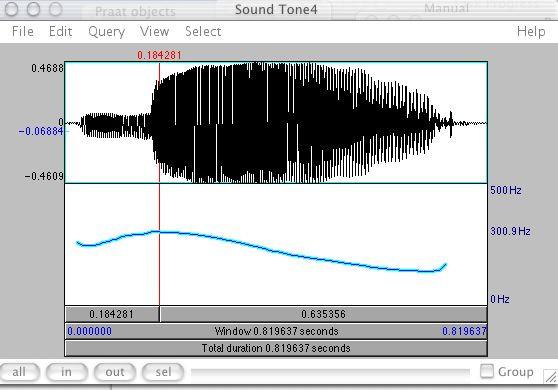Open the Edit menu
The image size is (558, 390).
pos(60,32)
